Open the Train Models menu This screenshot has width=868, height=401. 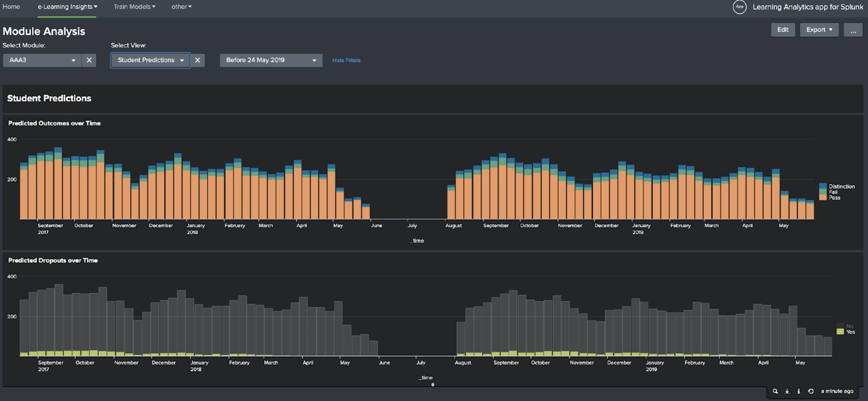(134, 7)
